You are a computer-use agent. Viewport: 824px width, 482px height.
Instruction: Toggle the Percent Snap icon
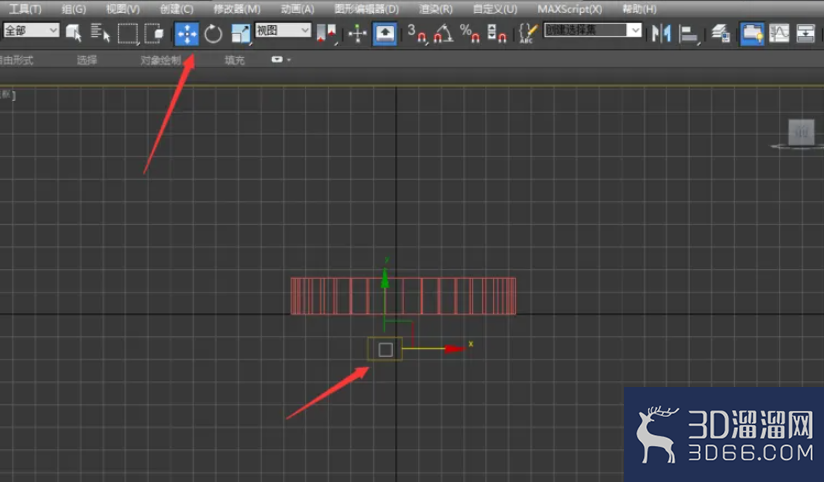pos(469,33)
